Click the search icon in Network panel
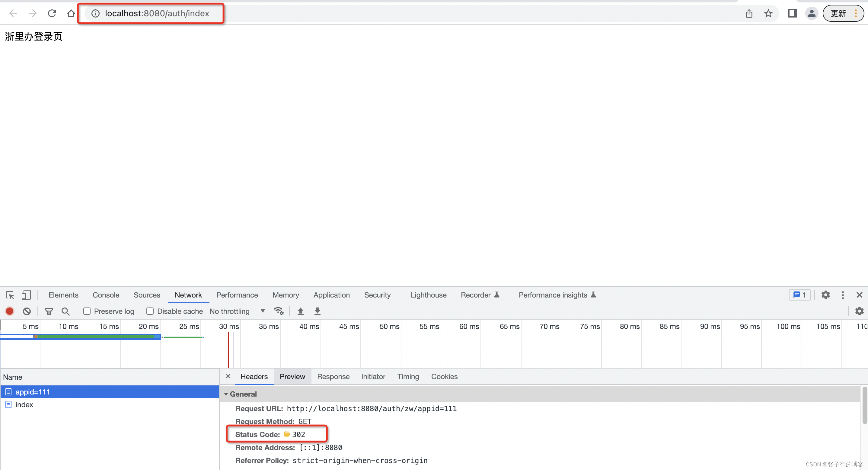868x470 pixels. tap(66, 311)
